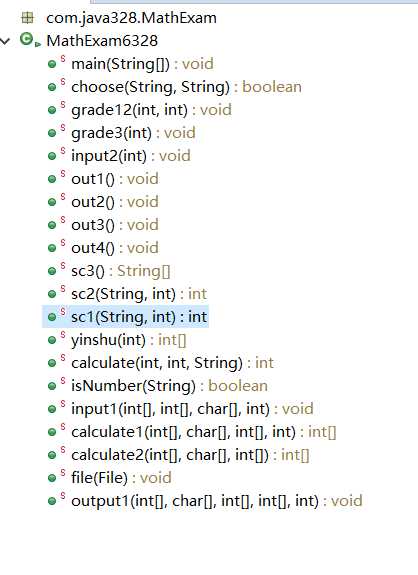
Task: Click the package icon beside com.java328.MathExam
Action: [28, 18]
